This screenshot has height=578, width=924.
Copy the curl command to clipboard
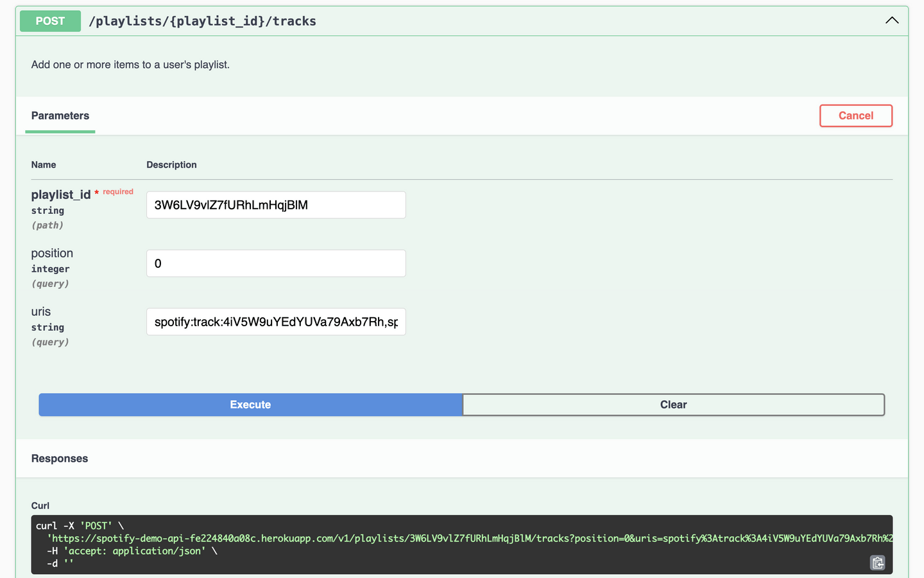click(877, 563)
